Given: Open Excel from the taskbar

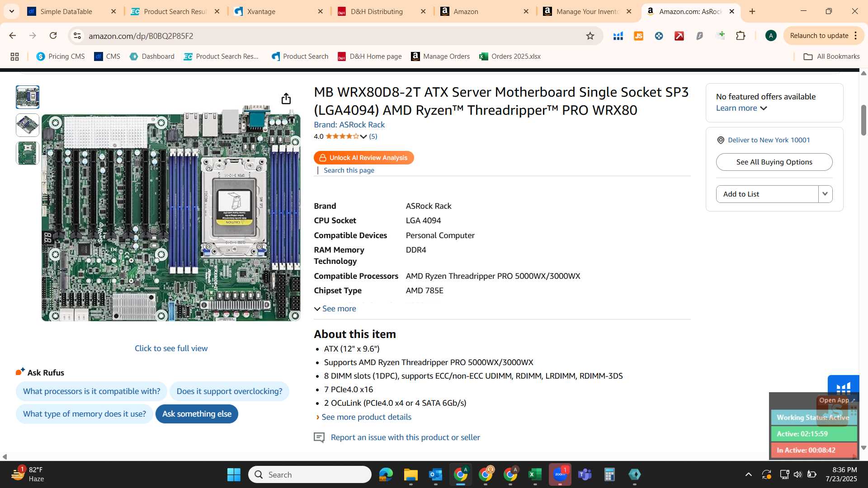Looking at the screenshot, I should [535, 474].
